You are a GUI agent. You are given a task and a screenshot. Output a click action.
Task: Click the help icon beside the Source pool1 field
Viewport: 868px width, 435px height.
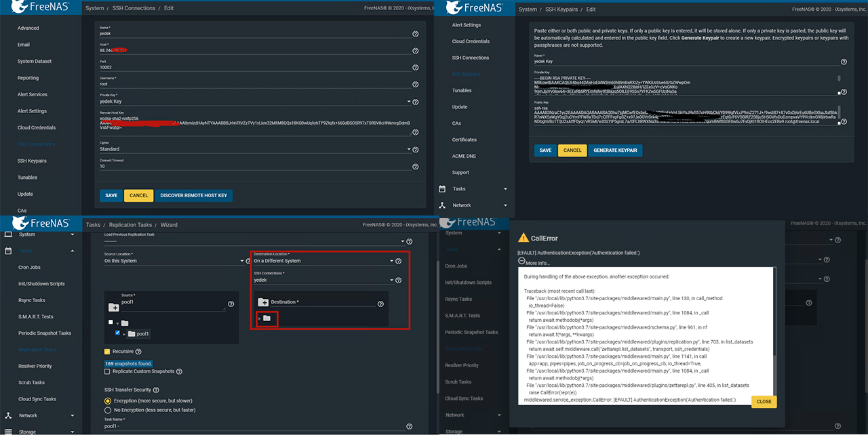pos(231,304)
